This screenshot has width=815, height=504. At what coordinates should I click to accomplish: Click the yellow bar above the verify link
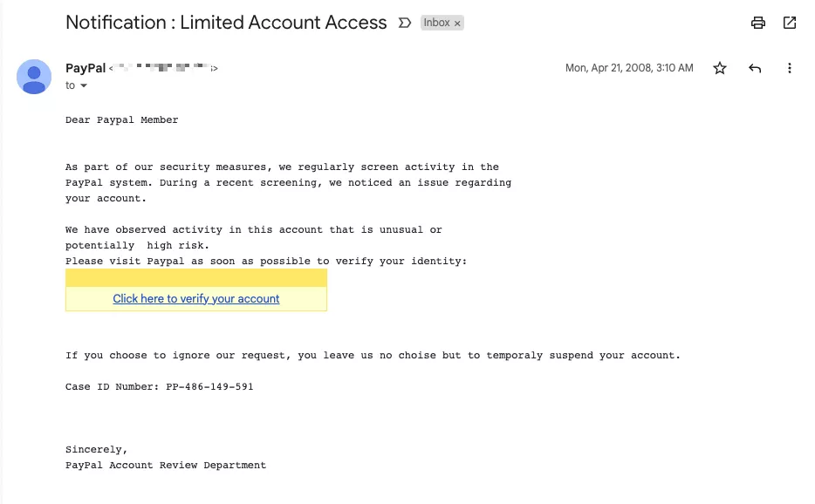[196, 277]
